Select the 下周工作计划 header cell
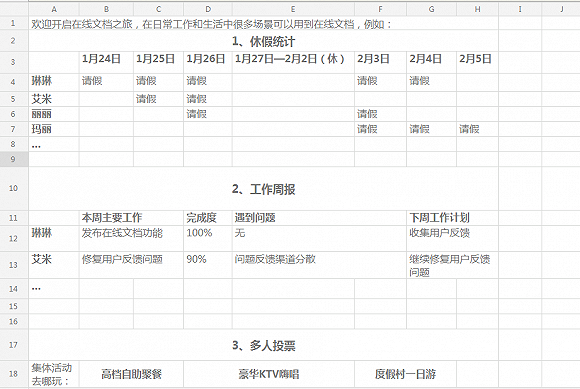 pos(452,218)
